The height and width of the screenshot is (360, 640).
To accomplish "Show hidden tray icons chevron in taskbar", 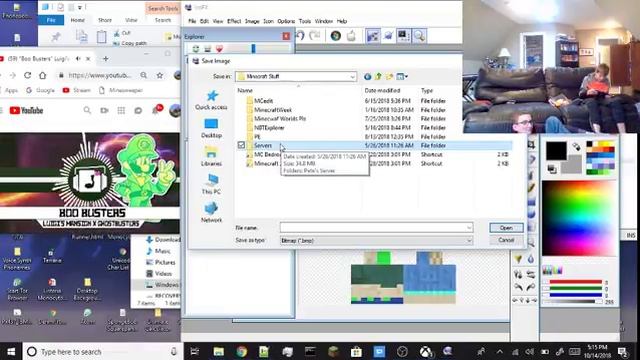I will (x=500, y=351).
